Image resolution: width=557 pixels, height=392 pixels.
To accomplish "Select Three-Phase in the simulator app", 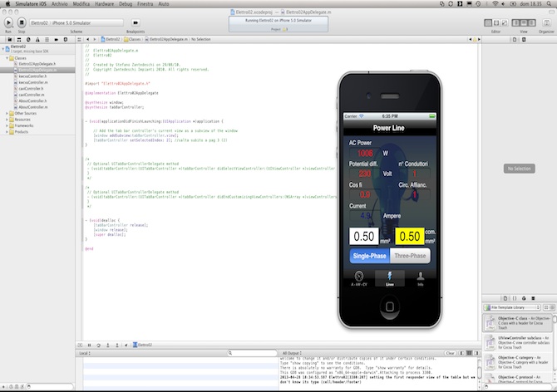I will (x=411, y=256).
